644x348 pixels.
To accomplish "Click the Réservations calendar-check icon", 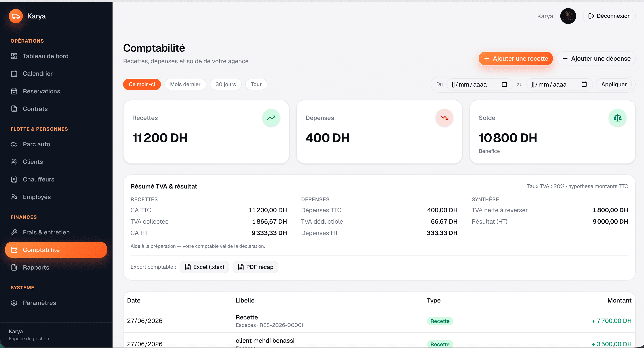I will click(14, 91).
